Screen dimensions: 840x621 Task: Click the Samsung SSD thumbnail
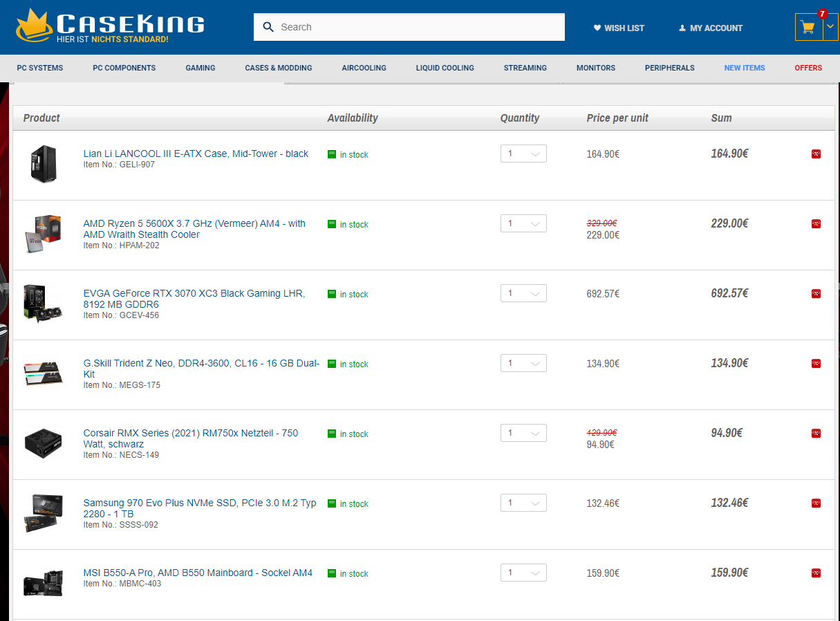[43, 513]
